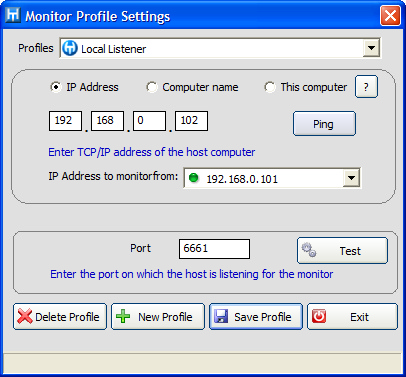Click the red X Delete Profile icon
The width and height of the screenshot is (406, 377).
click(x=25, y=316)
